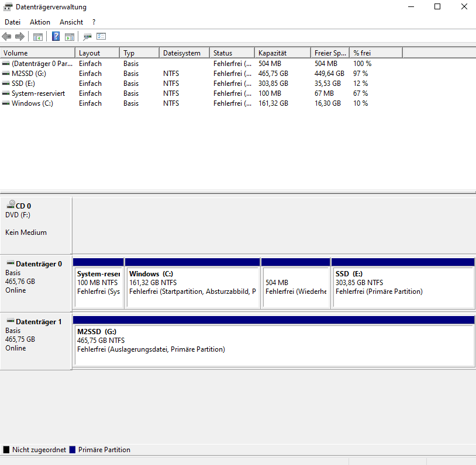Click the Kein Medium text
This screenshot has width=476, height=465.
click(26, 232)
